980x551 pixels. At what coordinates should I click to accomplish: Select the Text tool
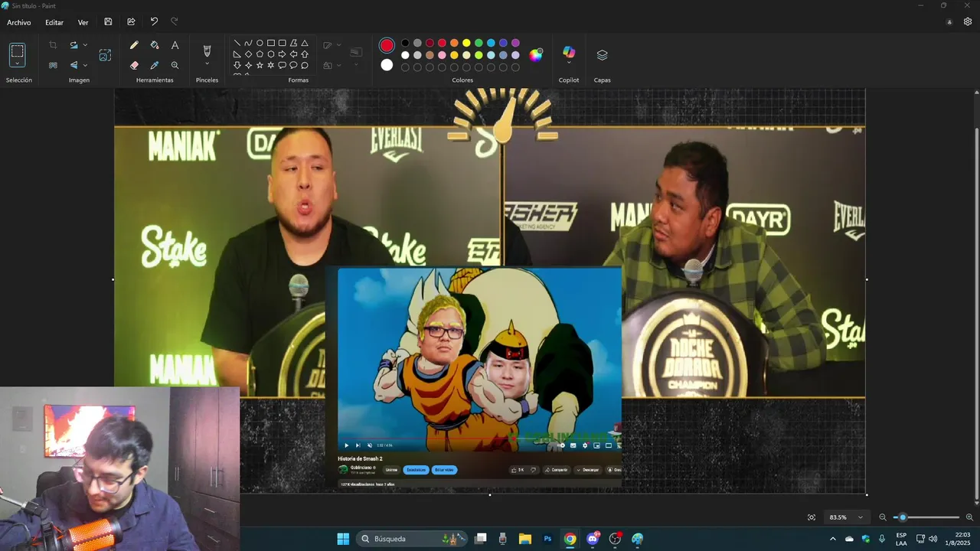(x=175, y=45)
